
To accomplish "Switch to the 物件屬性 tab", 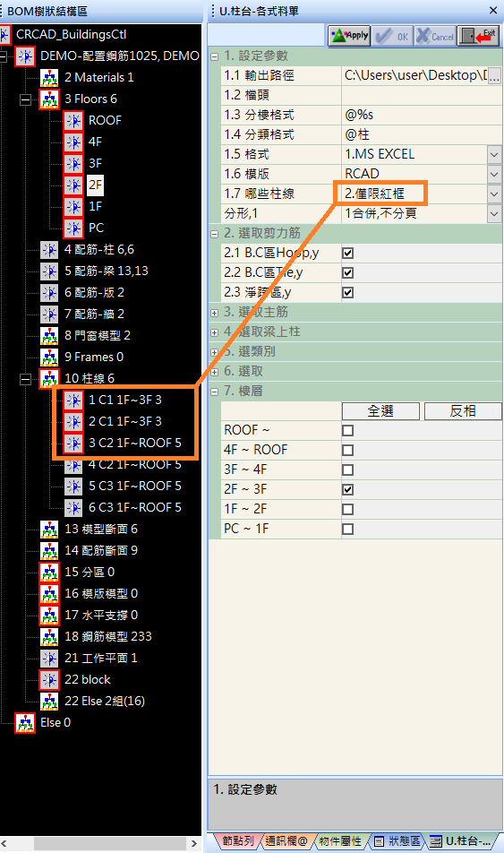I will [x=340, y=841].
